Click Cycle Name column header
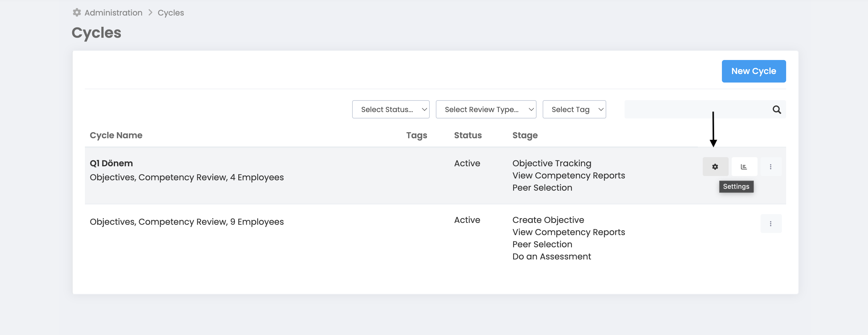Screen dimensions: 868x335 116,135
